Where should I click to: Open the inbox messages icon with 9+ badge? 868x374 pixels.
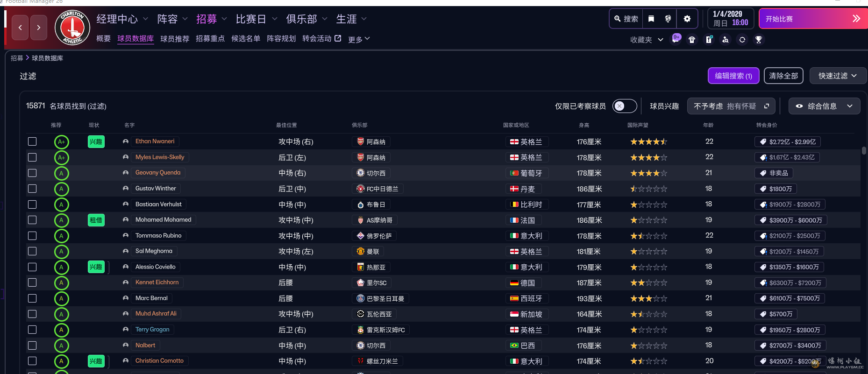(676, 40)
